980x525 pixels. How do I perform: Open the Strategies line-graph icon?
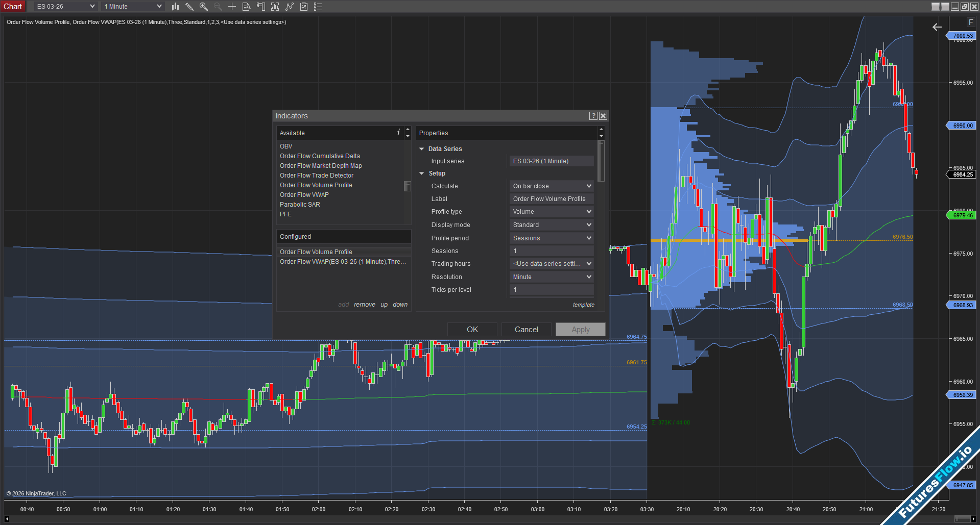(x=290, y=7)
